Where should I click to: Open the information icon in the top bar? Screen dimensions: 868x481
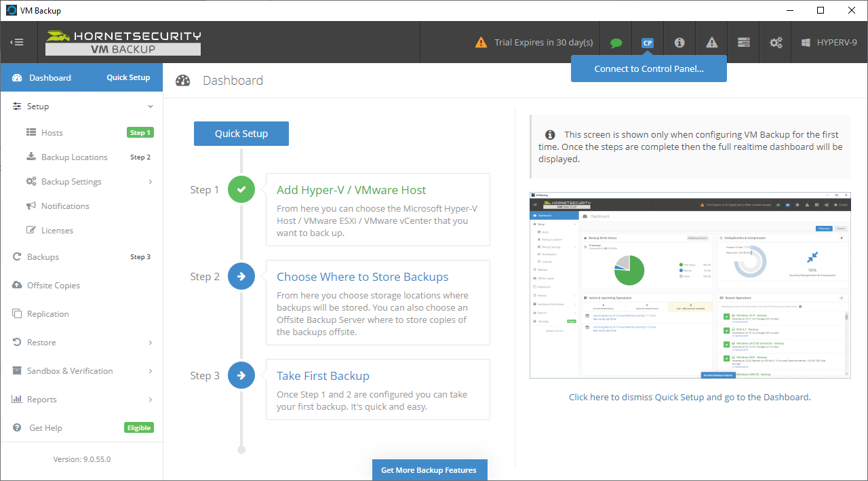point(679,43)
